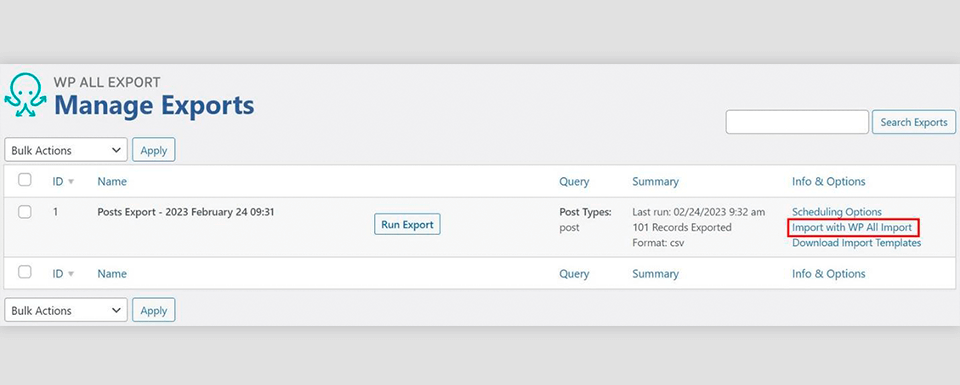
Task: Focus the search exports text field
Action: click(797, 122)
